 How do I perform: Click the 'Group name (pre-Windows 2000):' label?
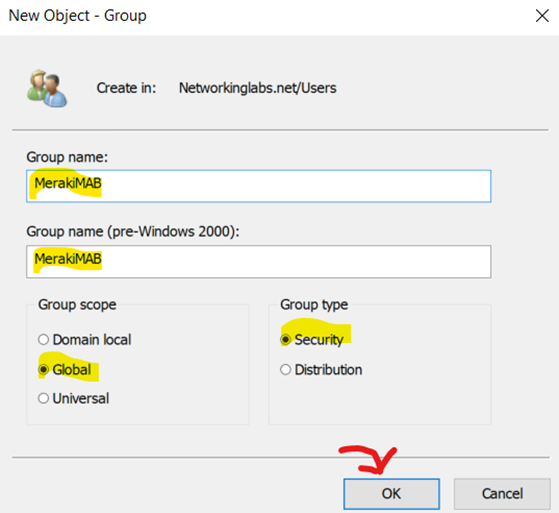click(x=133, y=232)
